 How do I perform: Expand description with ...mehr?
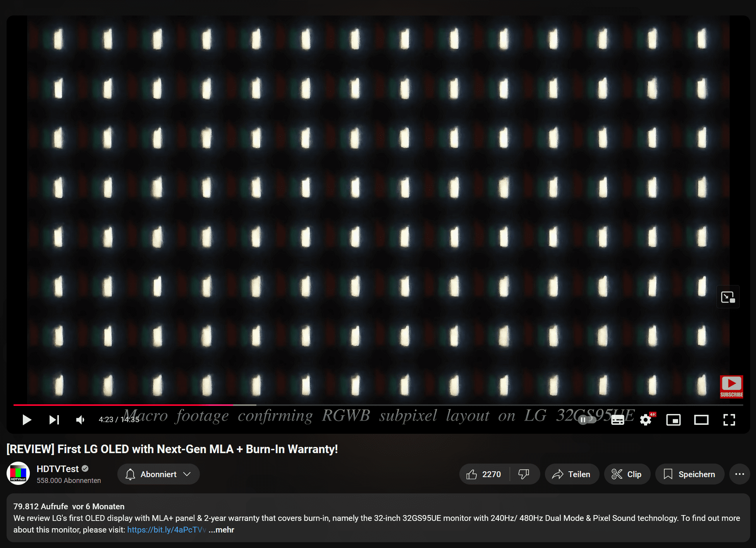[x=222, y=530]
